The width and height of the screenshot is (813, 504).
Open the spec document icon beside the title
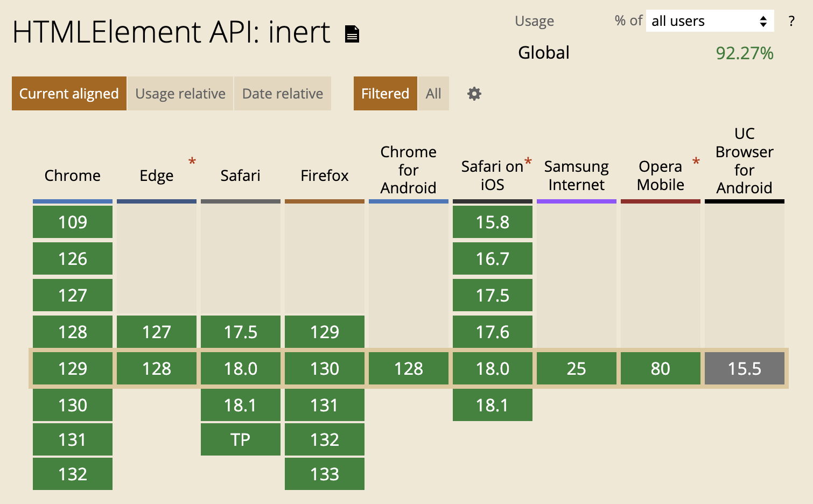[x=352, y=34]
